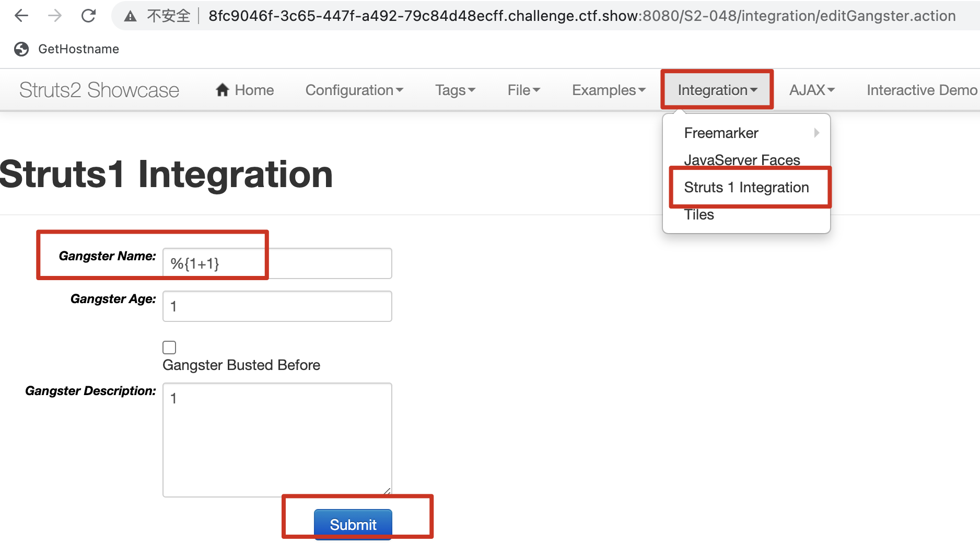This screenshot has width=980, height=555.
Task: Select Struts 1 Integration menu entry
Action: pos(746,187)
